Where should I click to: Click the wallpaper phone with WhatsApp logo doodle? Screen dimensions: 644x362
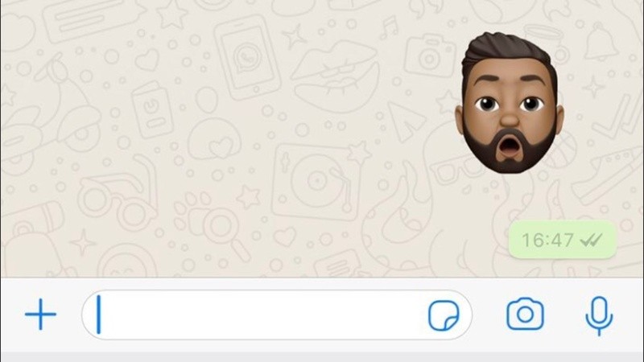(x=247, y=57)
